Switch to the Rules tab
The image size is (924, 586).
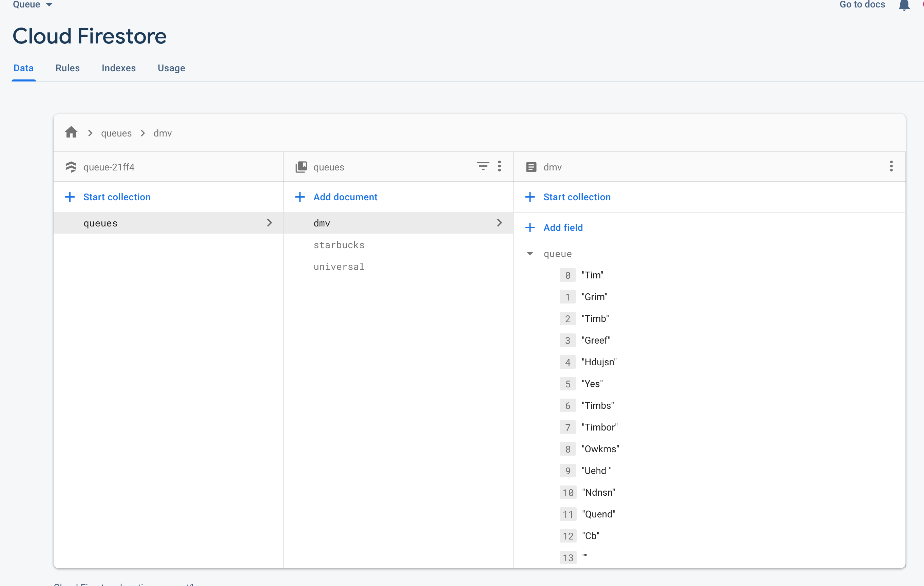click(x=68, y=68)
